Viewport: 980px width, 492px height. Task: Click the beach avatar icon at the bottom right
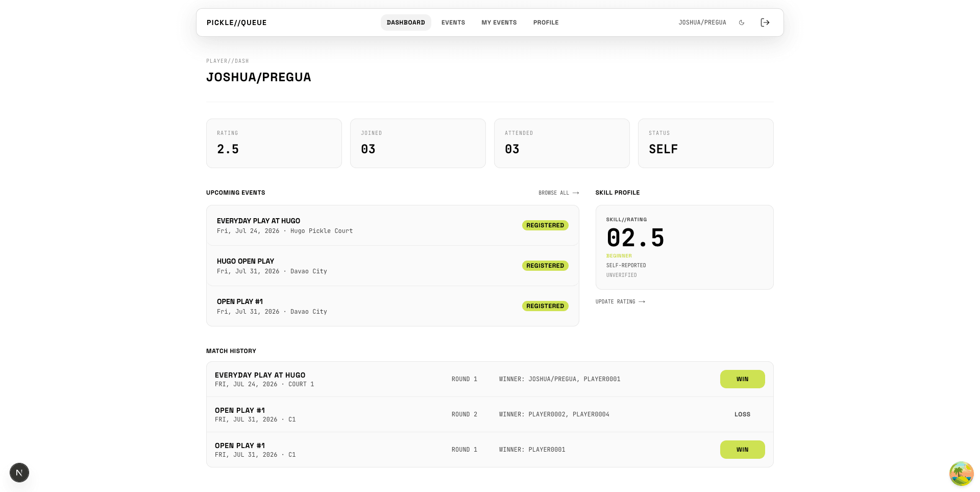click(x=962, y=474)
